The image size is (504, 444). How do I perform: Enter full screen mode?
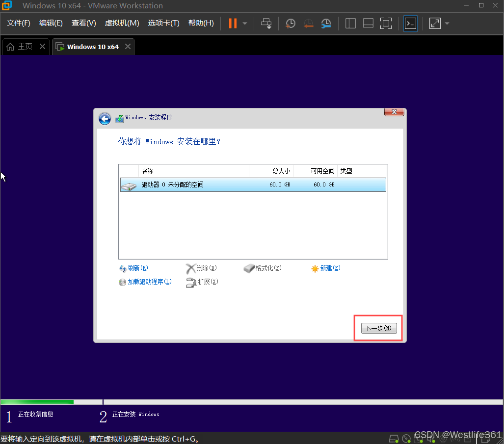click(386, 23)
